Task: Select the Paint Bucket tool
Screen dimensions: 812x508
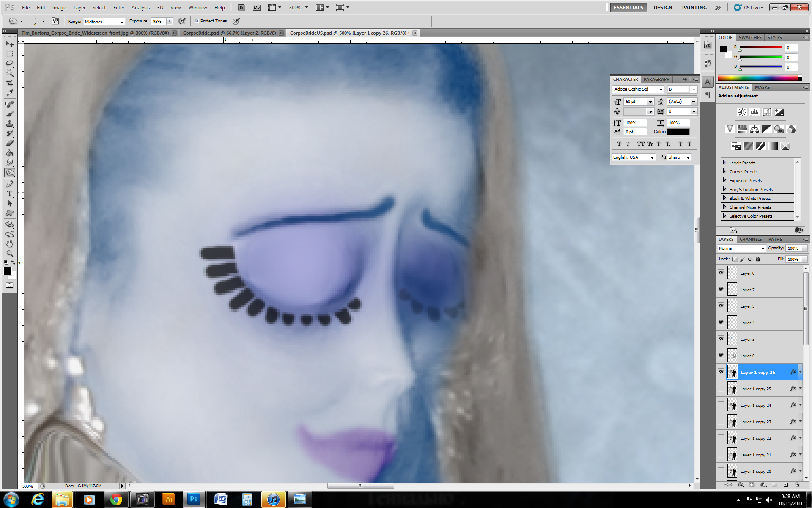Action: [10, 153]
